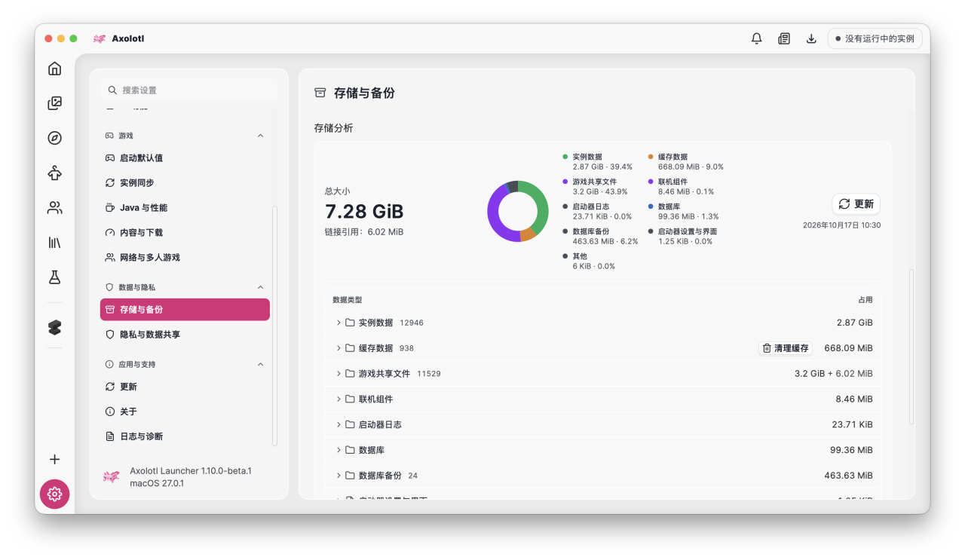The height and width of the screenshot is (560, 965).
Task: Expand the 启动器日志 row
Action: pos(339,424)
